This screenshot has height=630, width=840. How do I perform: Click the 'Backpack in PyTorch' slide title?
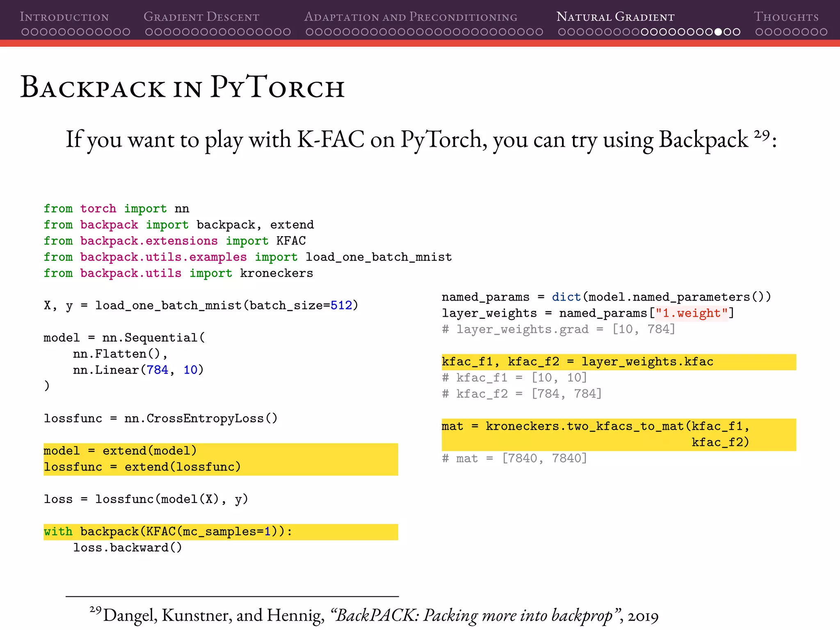pos(183,87)
